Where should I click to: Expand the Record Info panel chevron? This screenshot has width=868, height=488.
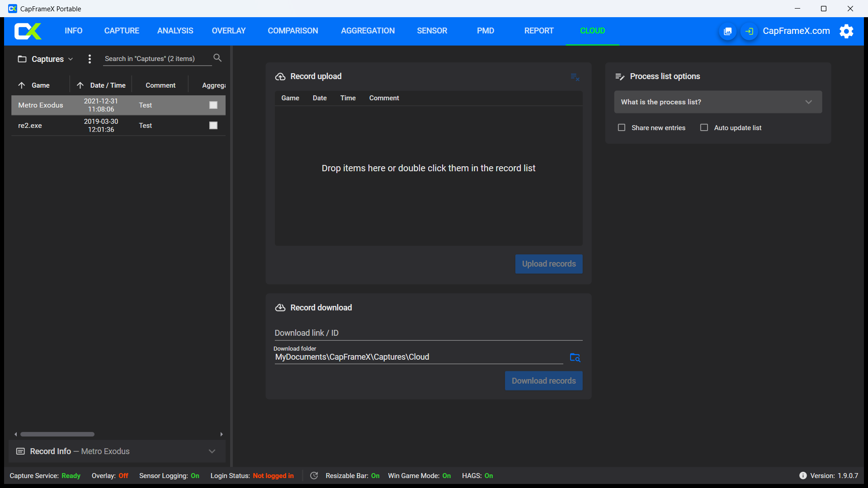[x=212, y=451]
